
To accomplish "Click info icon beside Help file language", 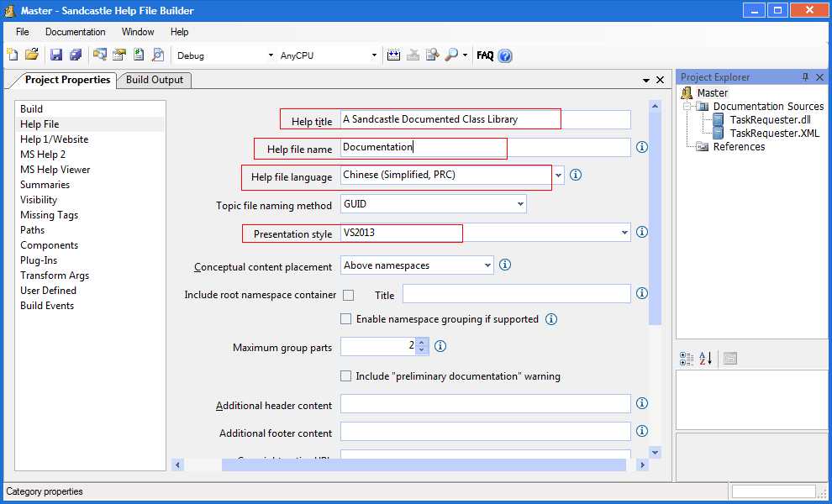I will coord(576,175).
